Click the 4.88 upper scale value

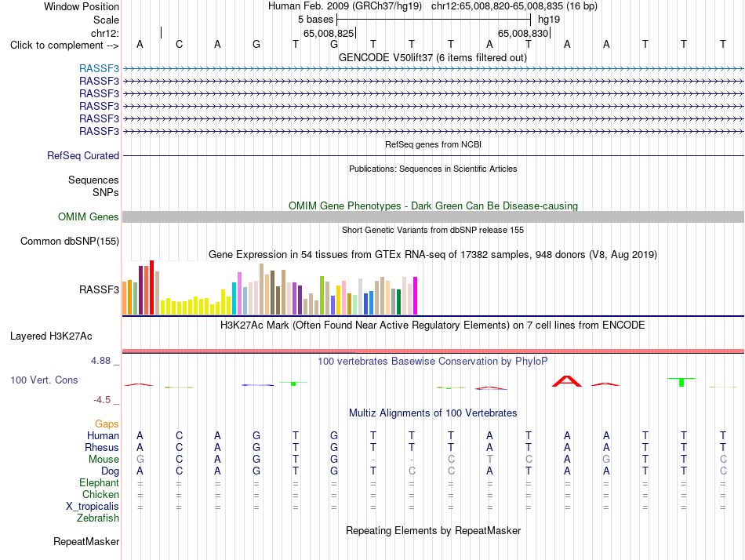pos(100,361)
